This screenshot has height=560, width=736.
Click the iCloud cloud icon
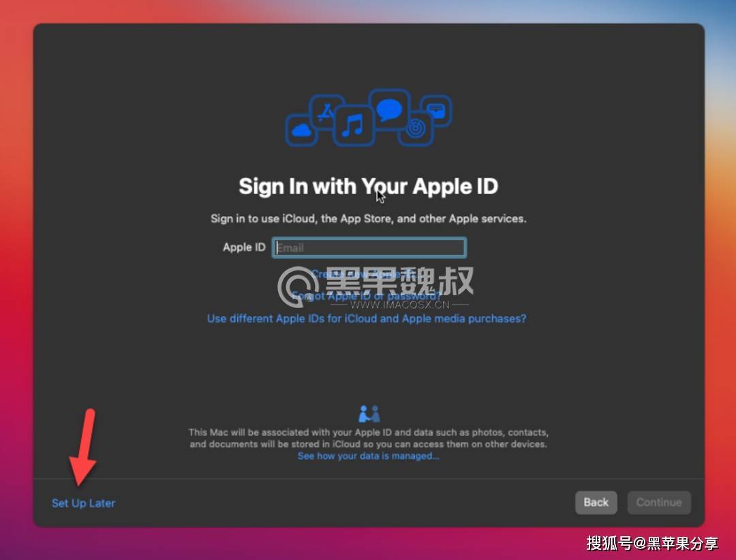pos(301,129)
